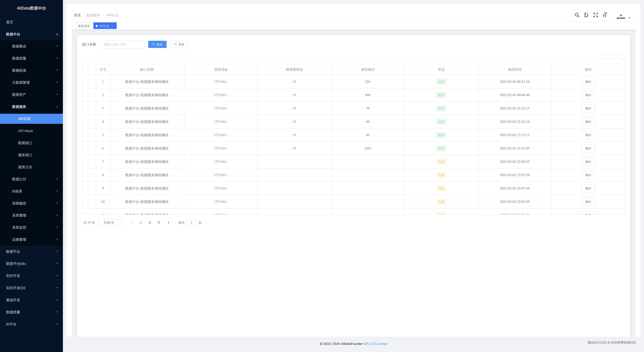Screen dimensions: 644x352
Task: Expand the 数据集成 sidebar submenu
Action: coord(31,46)
